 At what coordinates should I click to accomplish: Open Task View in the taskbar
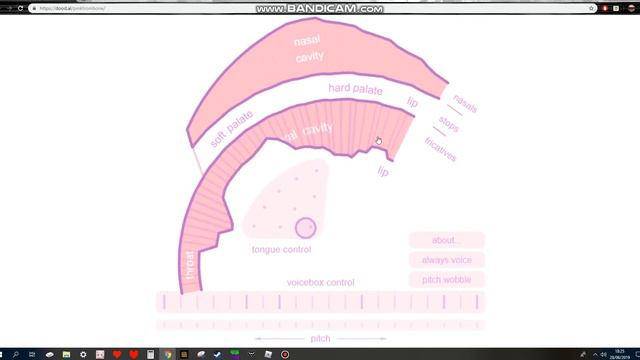pos(32,354)
